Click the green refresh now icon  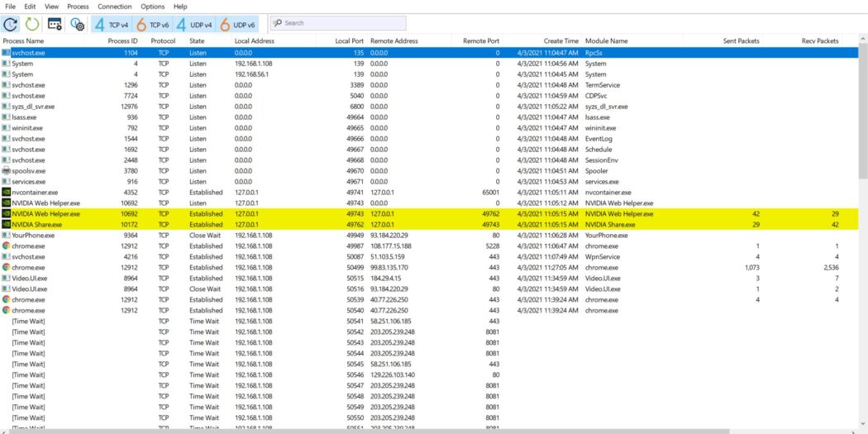coord(32,24)
